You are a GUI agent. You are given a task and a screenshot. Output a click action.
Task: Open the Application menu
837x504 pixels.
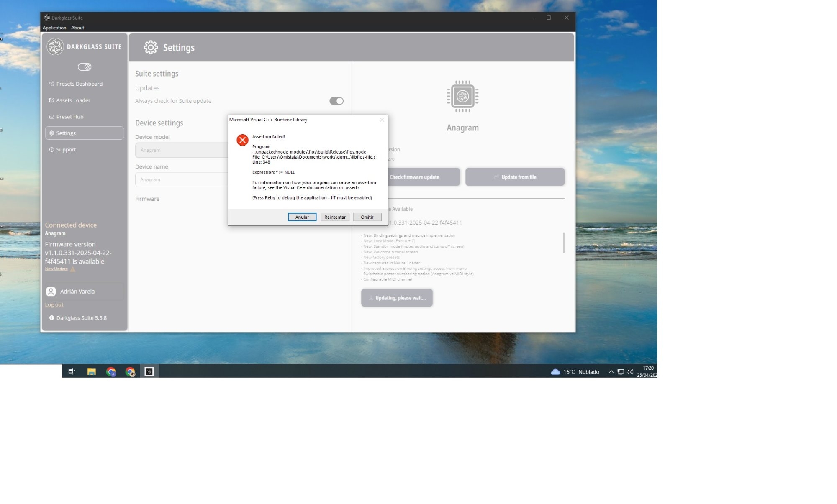(54, 28)
